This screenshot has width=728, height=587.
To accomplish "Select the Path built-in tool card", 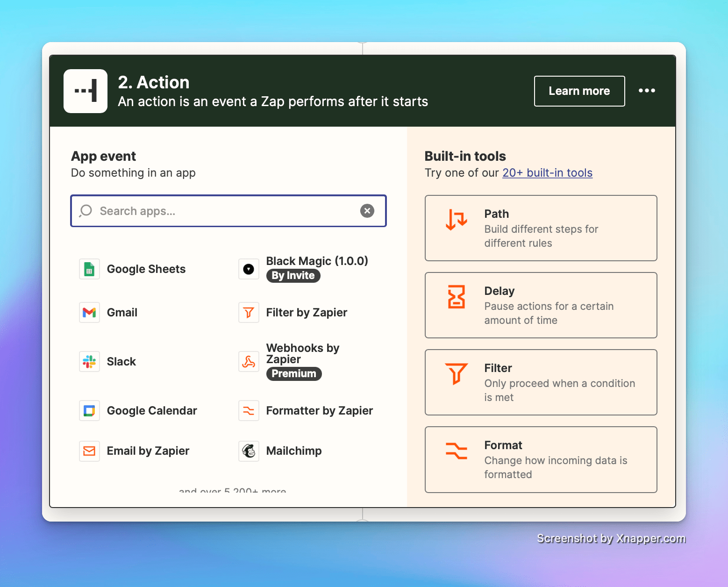I will click(x=541, y=228).
